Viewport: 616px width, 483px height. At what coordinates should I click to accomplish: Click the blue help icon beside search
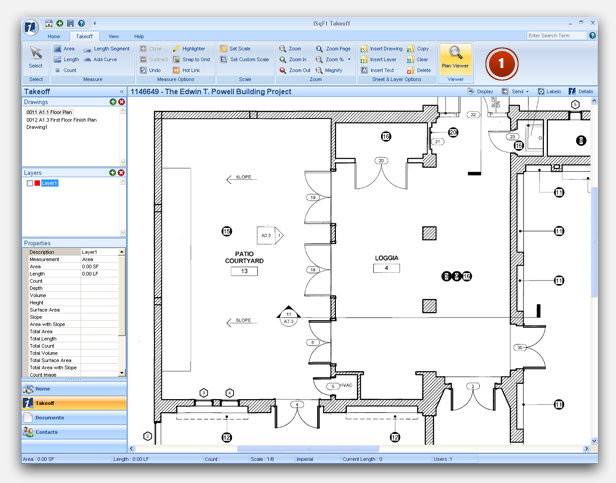[592, 35]
